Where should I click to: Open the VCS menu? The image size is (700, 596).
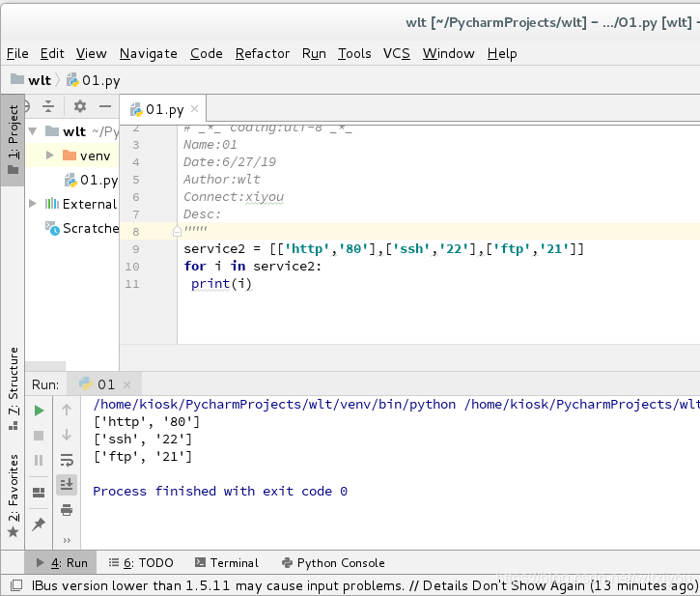click(x=397, y=54)
